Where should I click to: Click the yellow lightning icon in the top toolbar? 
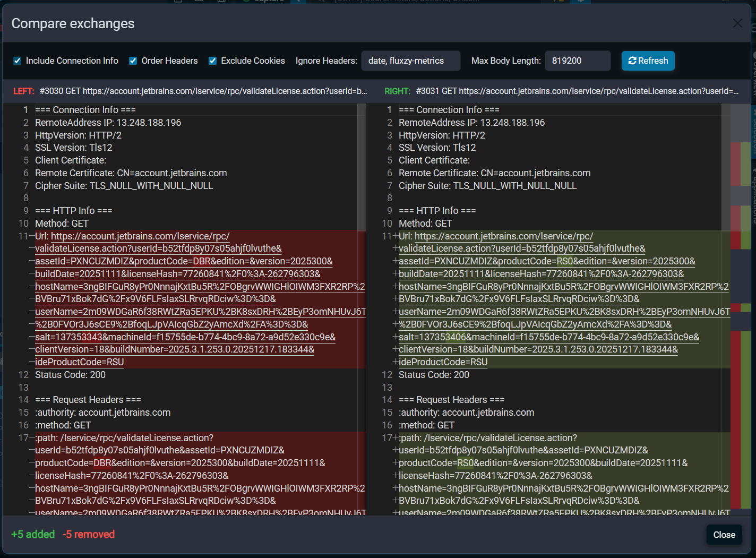tap(554, 2)
